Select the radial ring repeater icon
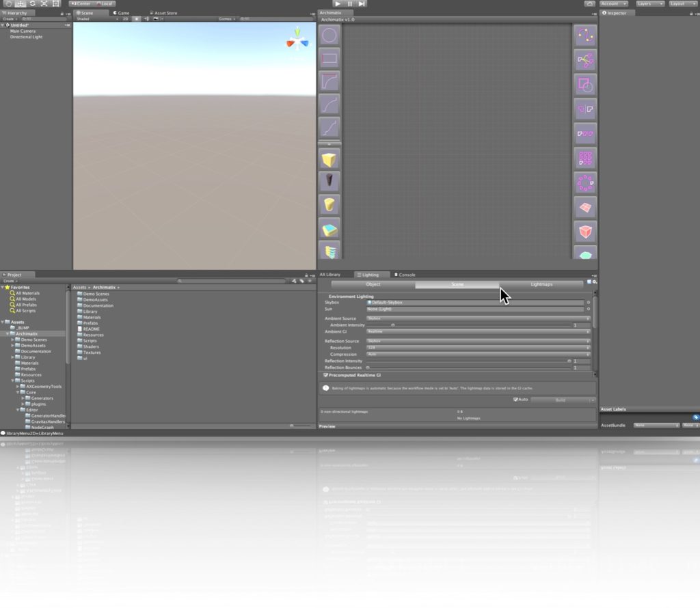The width and height of the screenshot is (700, 608). [x=585, y=182]
